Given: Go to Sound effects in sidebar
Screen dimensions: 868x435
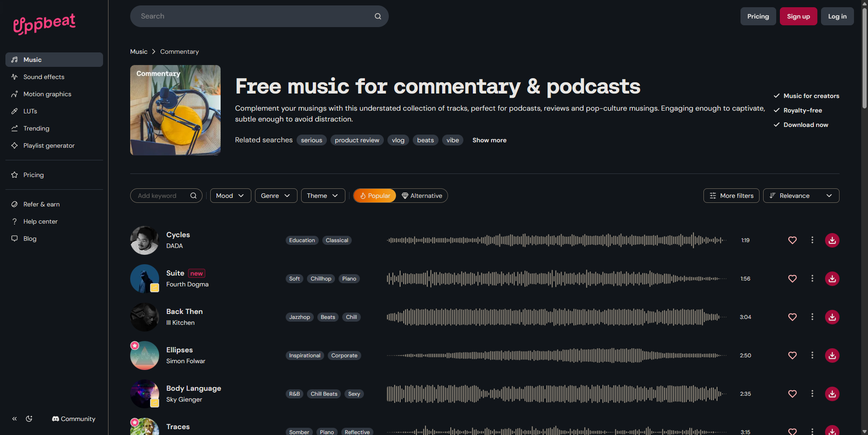Looking at the screenshot, I should (44, 77).
